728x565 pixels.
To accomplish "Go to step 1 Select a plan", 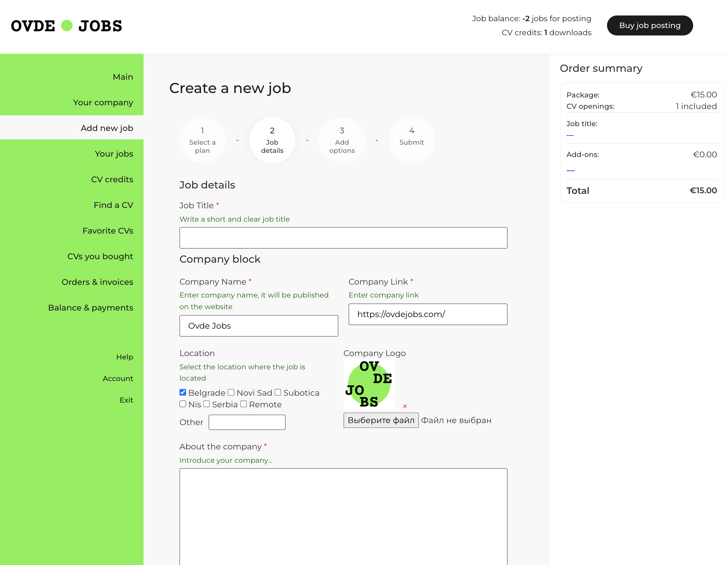I will point(202,140).
